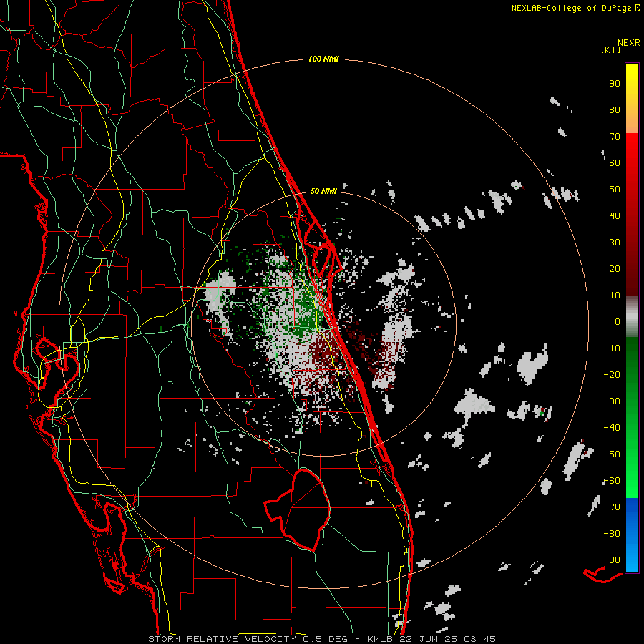Click the 20 value on the velocity scale
The width and height of the screenshot is (644, 644).
615,268
